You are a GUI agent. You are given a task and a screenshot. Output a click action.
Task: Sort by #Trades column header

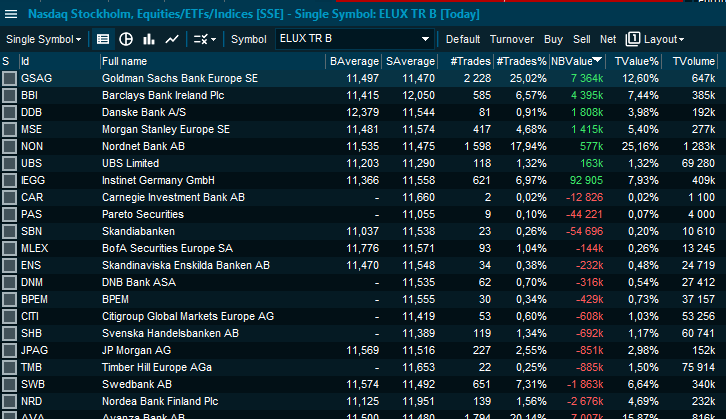(x=466, y=61)
